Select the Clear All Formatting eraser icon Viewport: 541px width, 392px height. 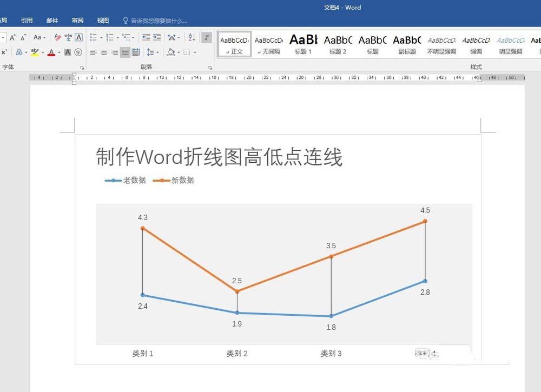57,37
